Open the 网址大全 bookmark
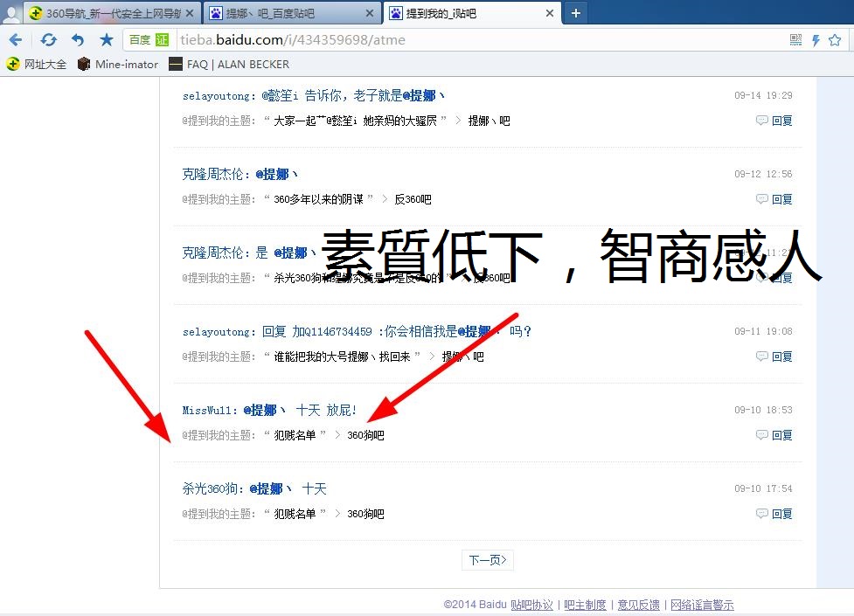854x616 pixels. tap(36, 65)
